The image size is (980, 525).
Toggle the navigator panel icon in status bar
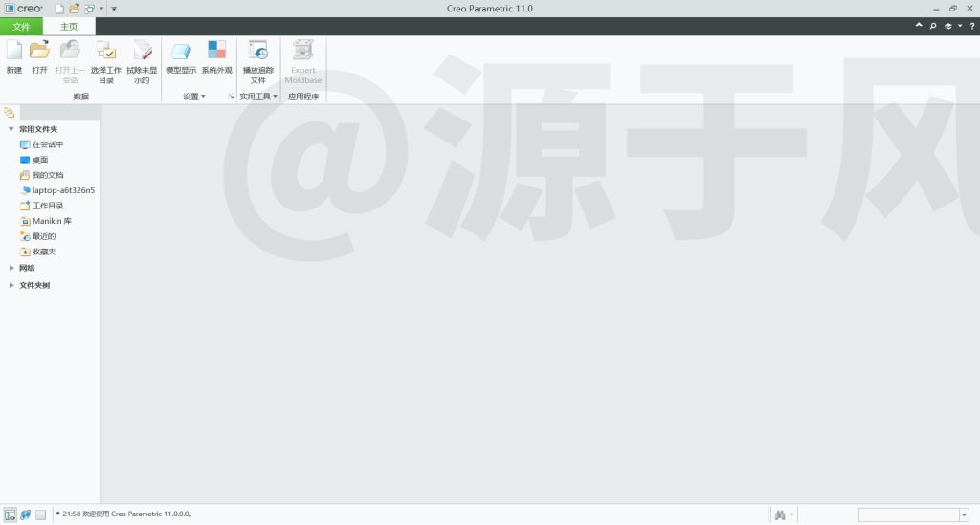point(10,514)
